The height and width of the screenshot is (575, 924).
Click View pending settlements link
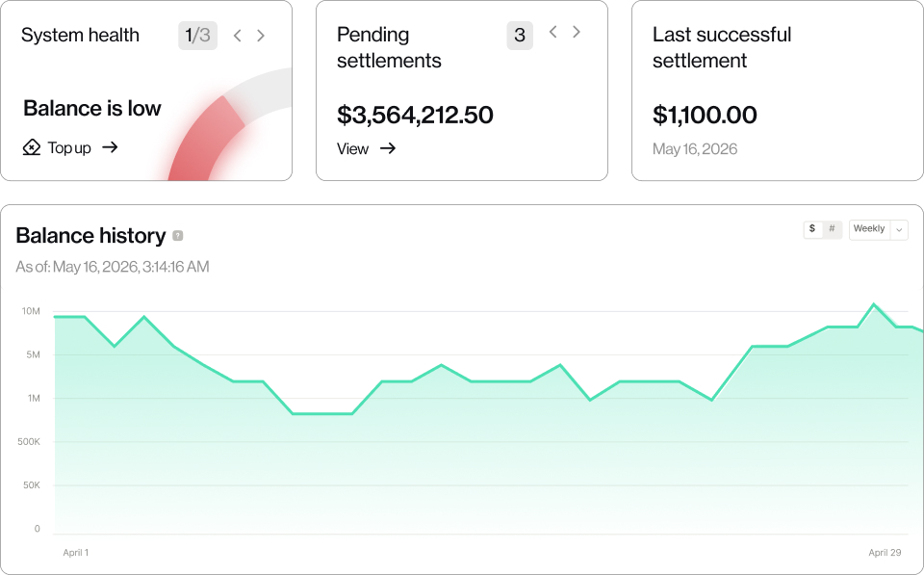pos(366,148)
